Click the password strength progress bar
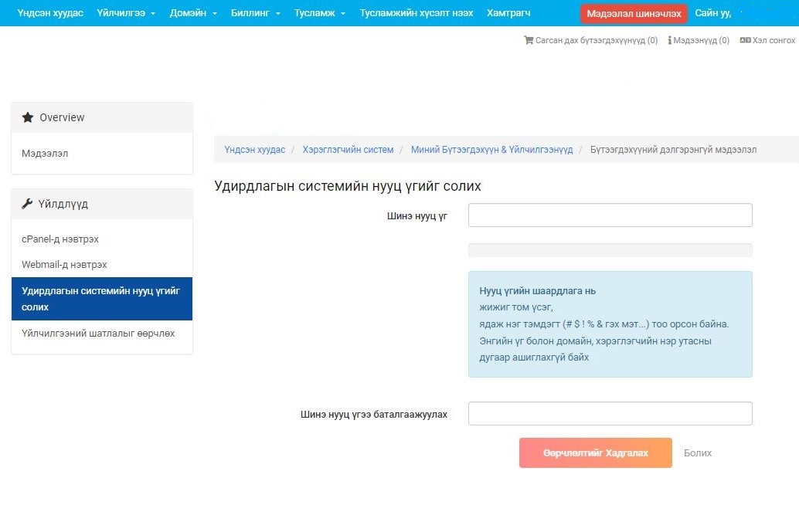Image resolution: width=799 pixels, height=532 pixels. click(610, 250)
